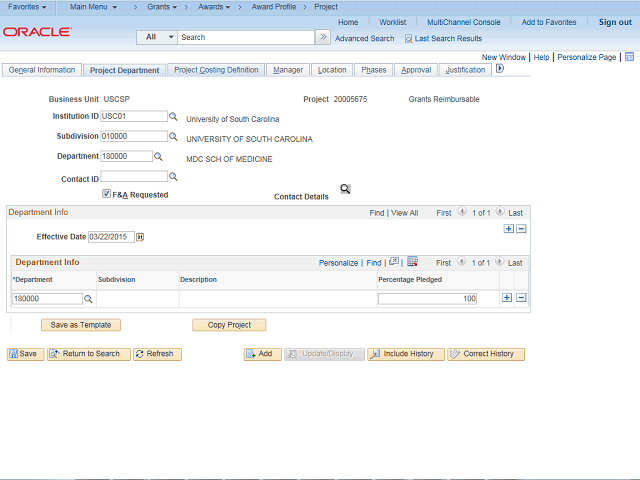Click Correct History button

[x=486, y=354]
